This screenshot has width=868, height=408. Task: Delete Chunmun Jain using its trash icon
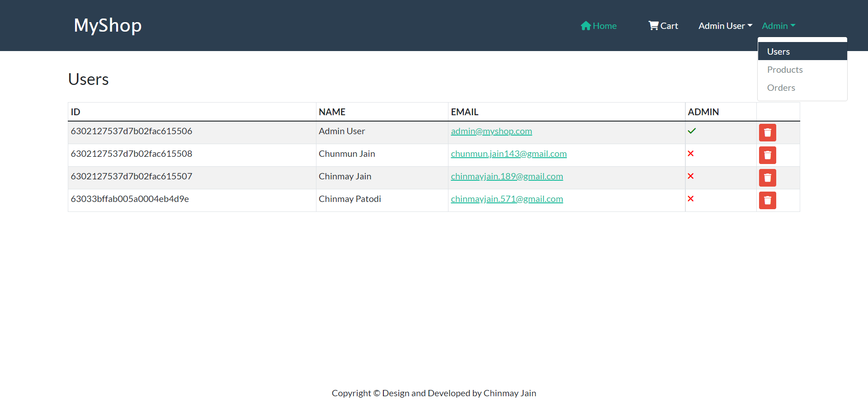767,155
